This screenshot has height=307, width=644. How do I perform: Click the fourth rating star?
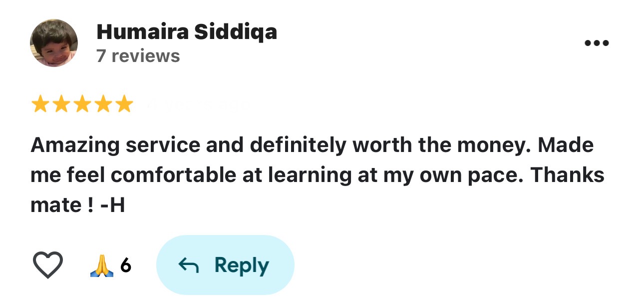tap(103, 104)
